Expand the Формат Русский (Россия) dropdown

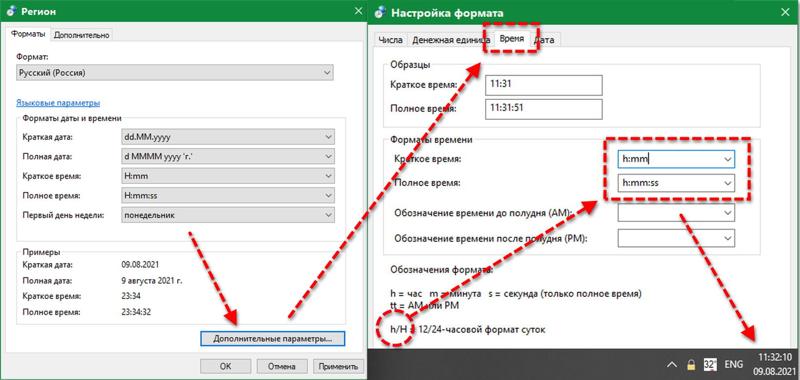pos(175,72)
